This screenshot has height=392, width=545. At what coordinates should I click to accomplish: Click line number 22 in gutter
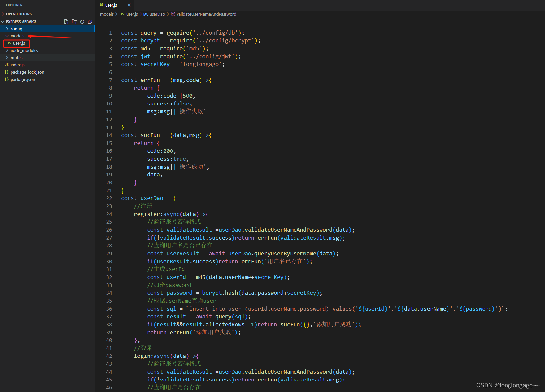pos(109,198)
